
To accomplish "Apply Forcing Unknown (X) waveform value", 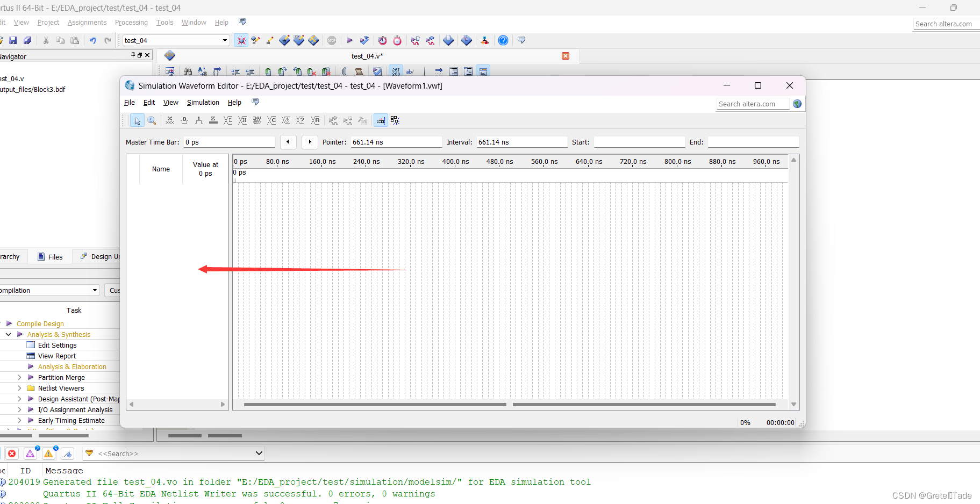I will (x=170, y=120).
